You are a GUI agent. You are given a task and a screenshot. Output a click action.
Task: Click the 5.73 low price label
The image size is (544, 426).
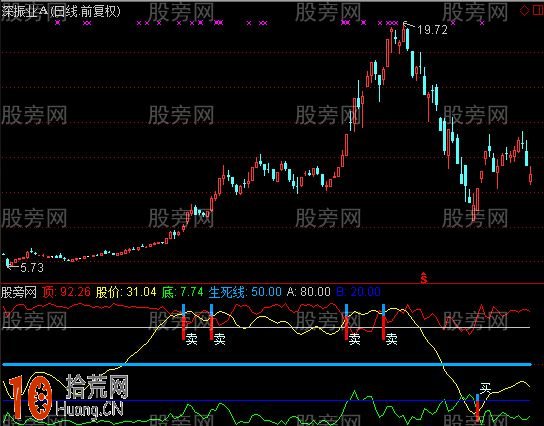point(32,267)
